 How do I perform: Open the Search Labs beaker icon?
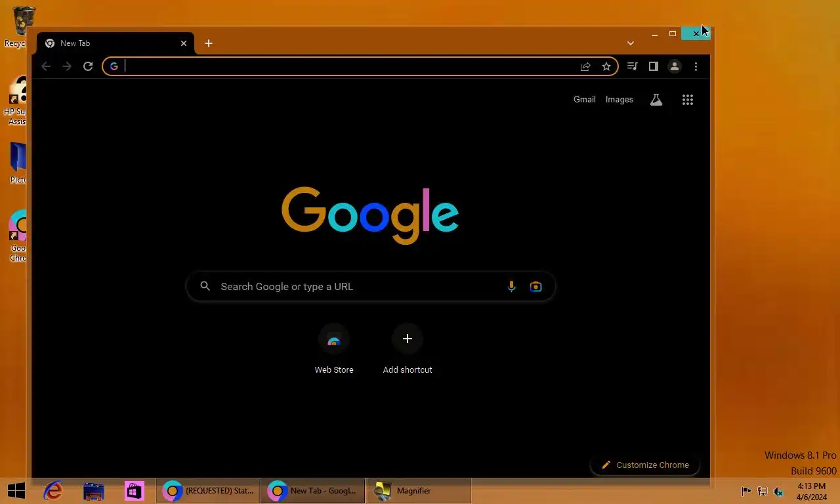point(656,100)
